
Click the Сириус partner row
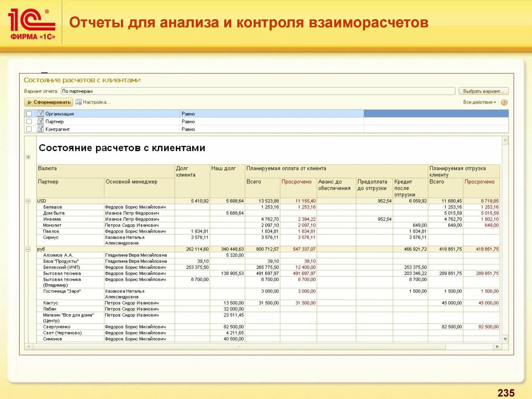(268, 240)
